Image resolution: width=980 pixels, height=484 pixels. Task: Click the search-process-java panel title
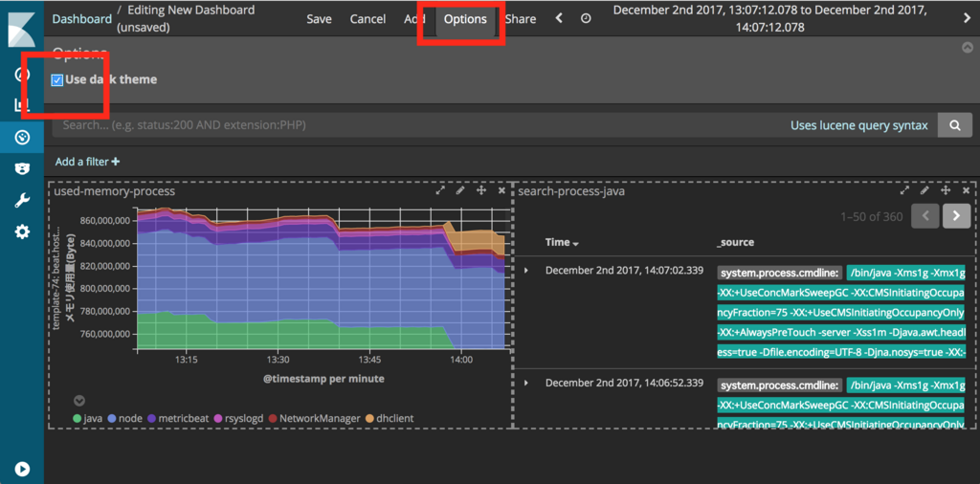(571, 191)
